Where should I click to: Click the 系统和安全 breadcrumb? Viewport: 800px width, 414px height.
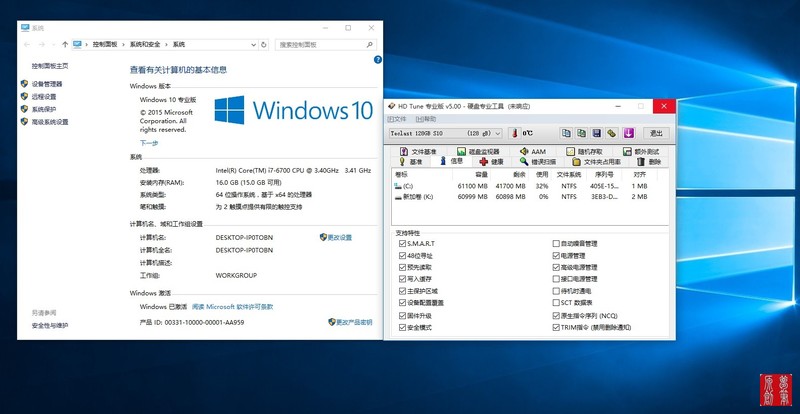144,45
